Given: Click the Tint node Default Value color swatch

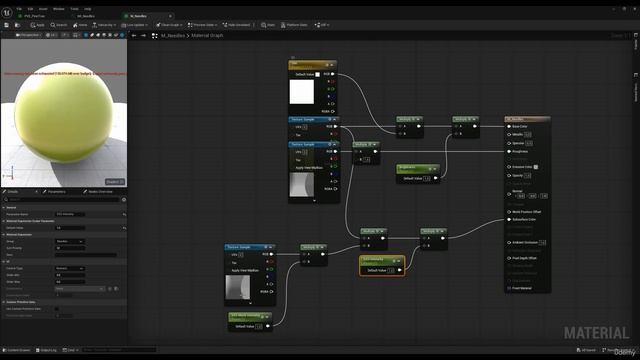Looking at the screenshot, I should [x=318, y=74].
